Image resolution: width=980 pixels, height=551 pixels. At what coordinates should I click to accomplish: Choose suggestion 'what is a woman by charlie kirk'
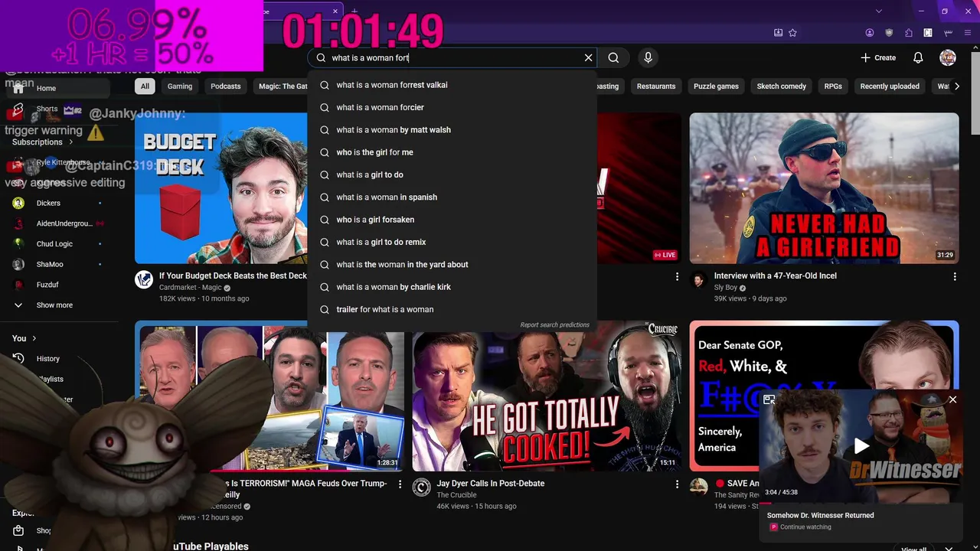(452, 287)
